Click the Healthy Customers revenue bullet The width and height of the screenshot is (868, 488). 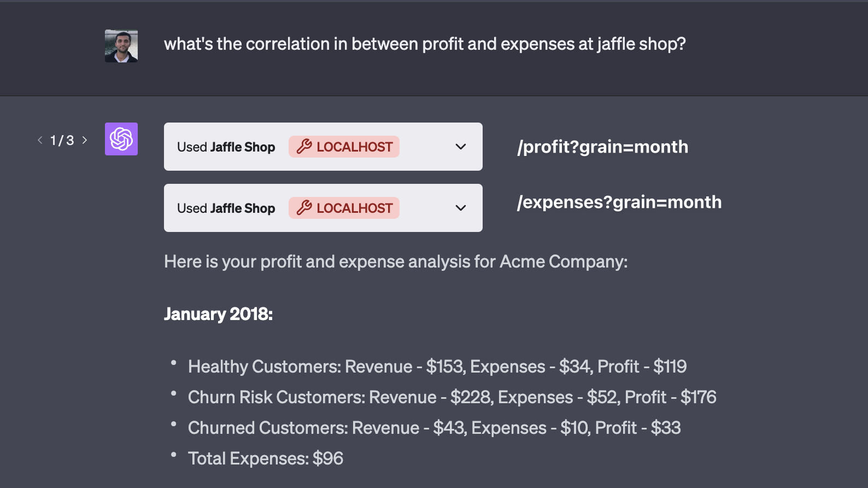[x=437, y=367]
